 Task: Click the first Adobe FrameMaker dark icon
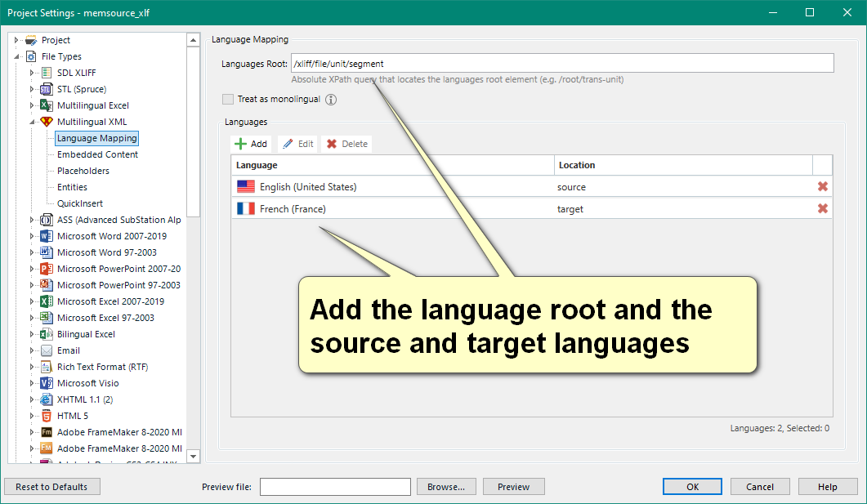pos(47,432)
